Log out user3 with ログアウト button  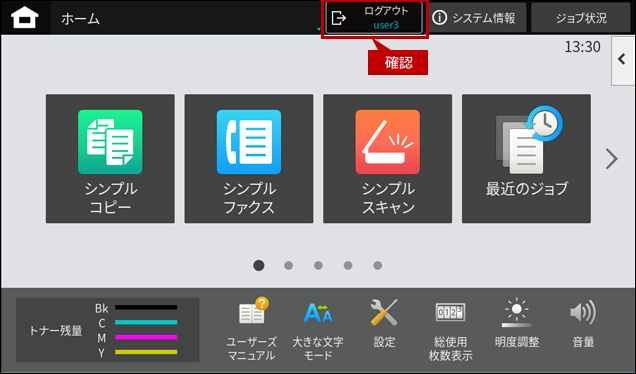(374, 18)
